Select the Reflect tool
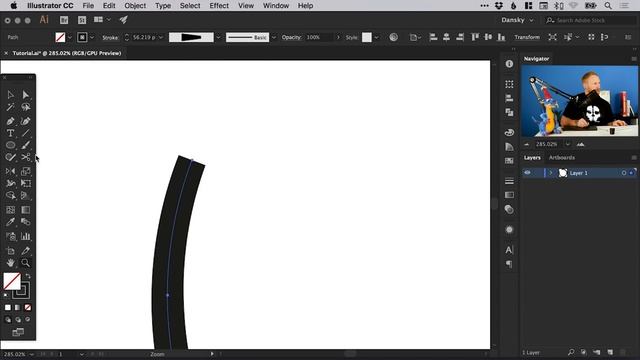Viewport: 640px width, 360px height. [x=11, y=171]
